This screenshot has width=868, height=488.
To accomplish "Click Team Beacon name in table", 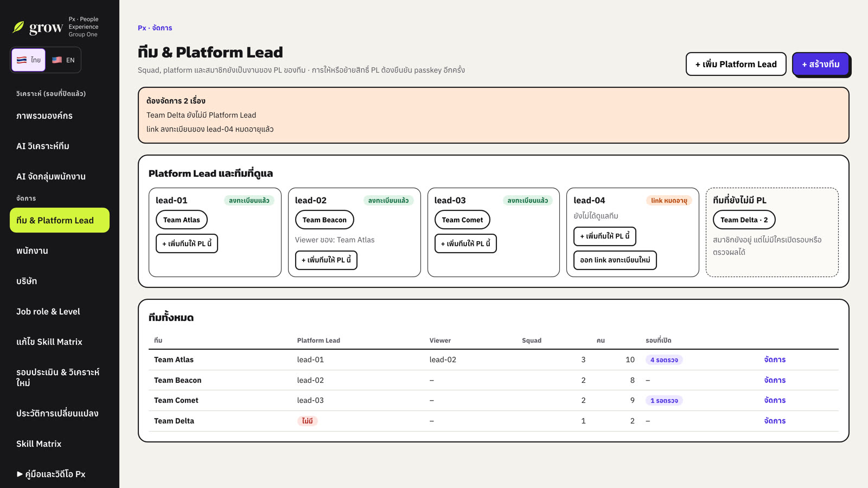I will tap(177, 380).
